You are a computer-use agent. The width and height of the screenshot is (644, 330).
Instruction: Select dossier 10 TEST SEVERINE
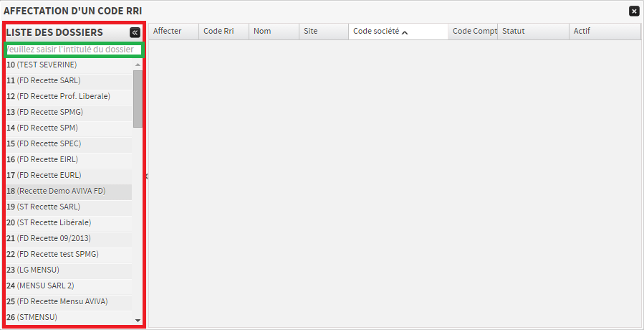pos(42,65)
